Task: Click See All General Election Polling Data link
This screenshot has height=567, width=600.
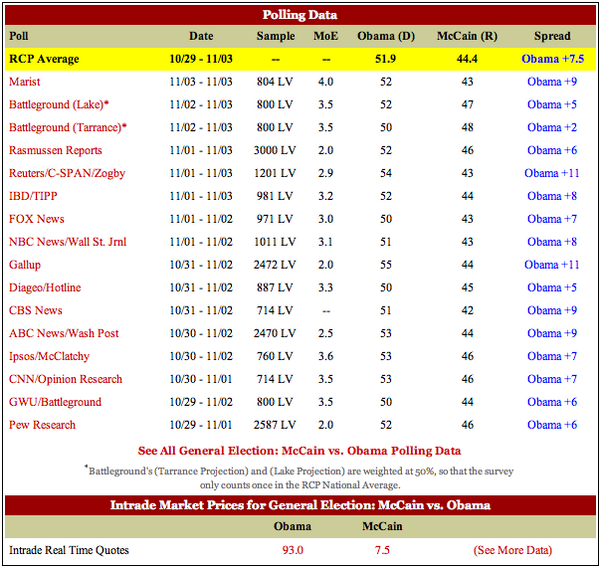Action: (300, 451)
